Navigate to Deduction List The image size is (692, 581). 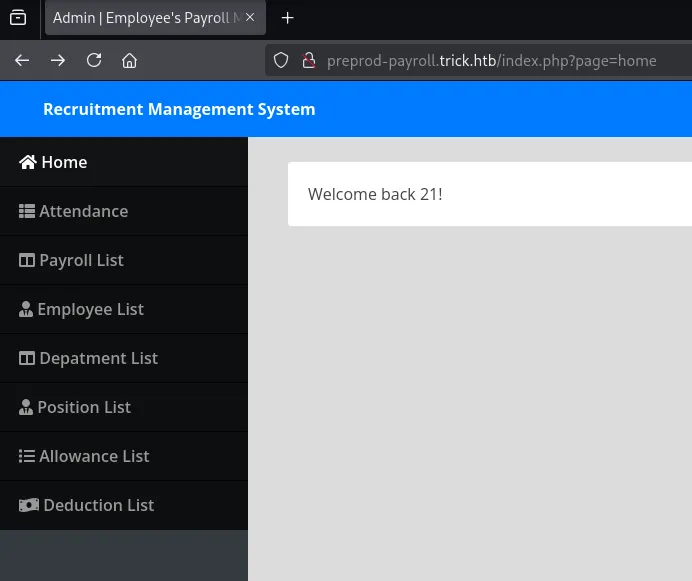[98, 505]
